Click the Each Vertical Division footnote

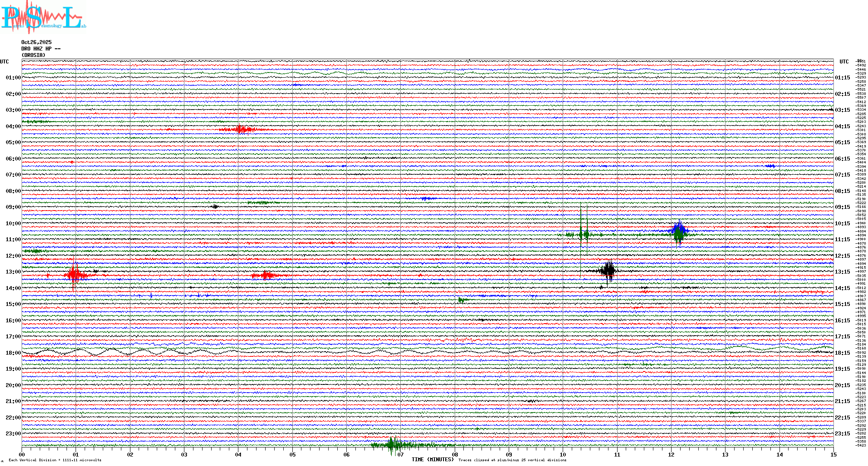(x=55, y=460)
